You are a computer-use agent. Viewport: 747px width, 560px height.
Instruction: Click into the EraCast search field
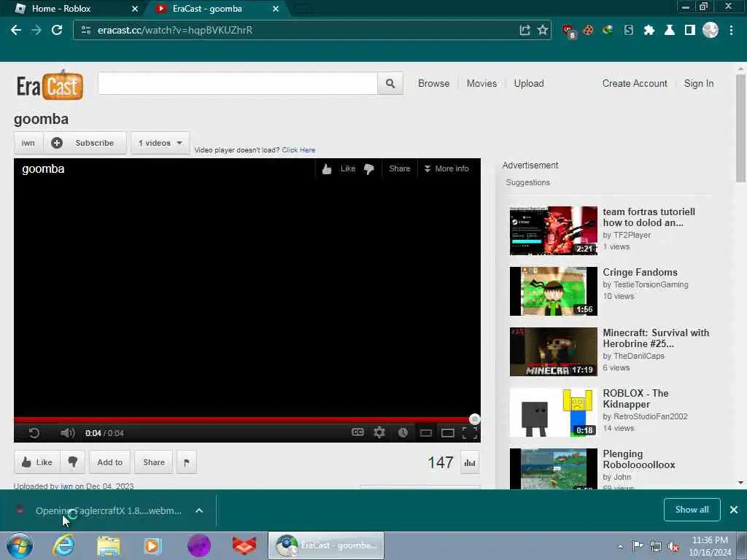pyautogui.click(x=238, y=83)
